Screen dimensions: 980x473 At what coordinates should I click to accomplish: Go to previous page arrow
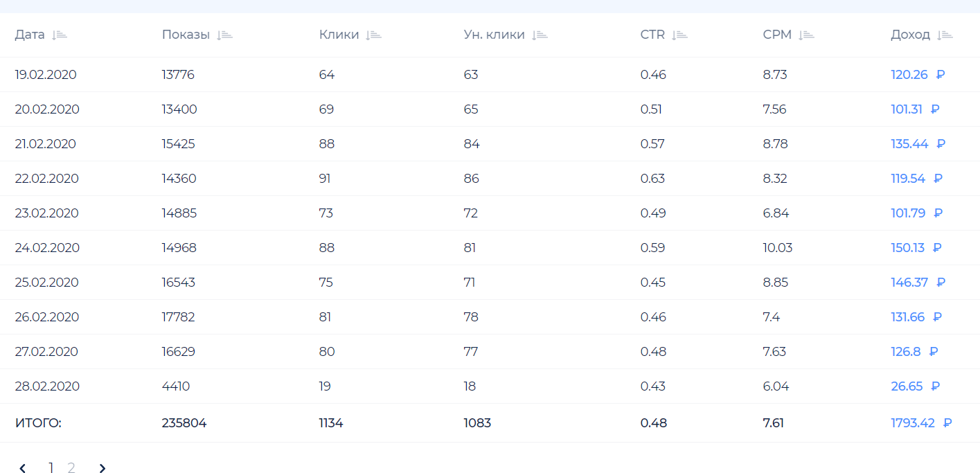(x=22, y=469)
